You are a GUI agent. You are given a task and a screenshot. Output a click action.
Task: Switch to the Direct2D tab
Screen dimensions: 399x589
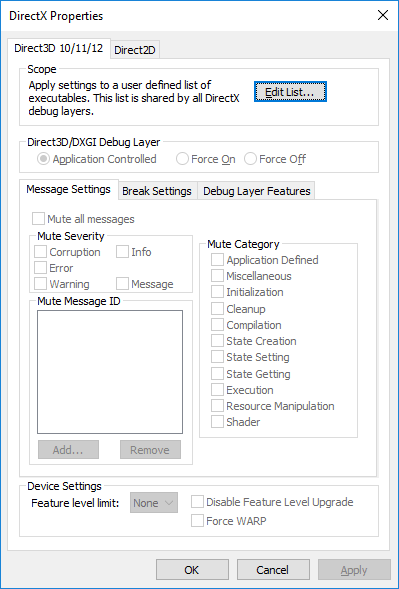(135, 50)
